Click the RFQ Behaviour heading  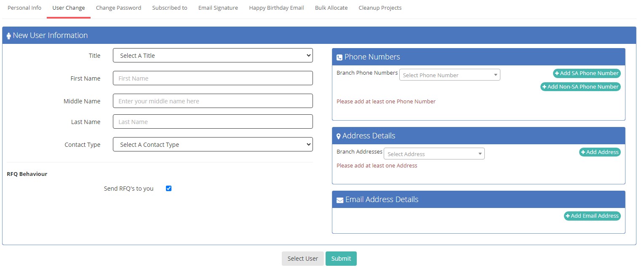pyautogui.click(x=27, y=174)
